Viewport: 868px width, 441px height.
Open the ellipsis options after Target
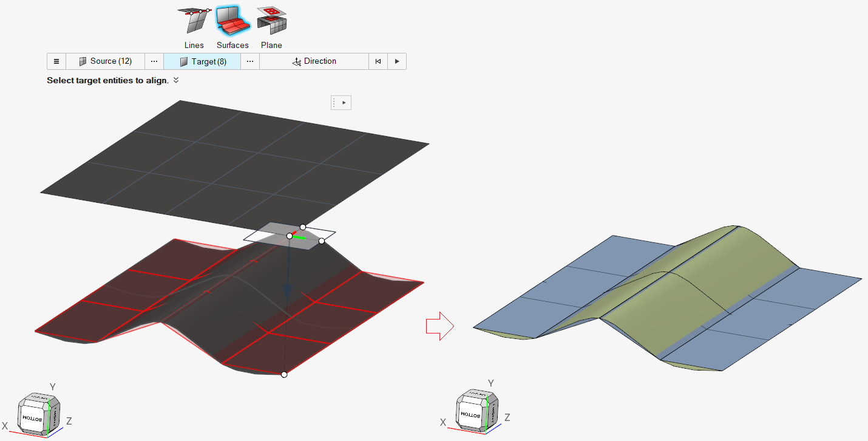click(x=250, y=61)
